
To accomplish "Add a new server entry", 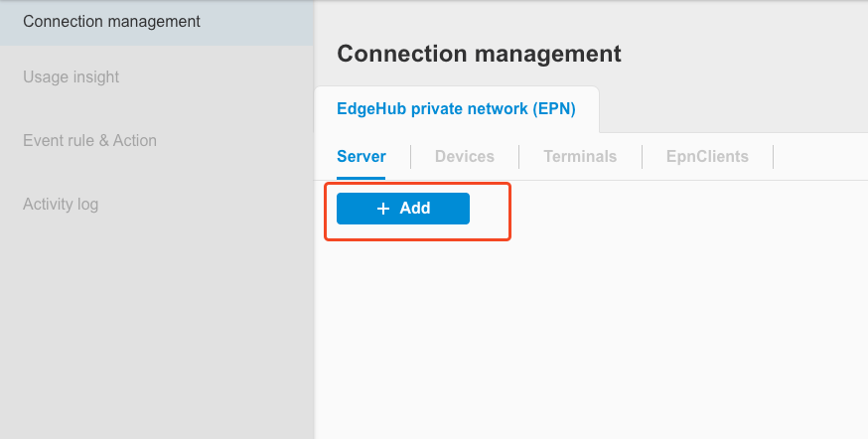I will click(403, 209).
